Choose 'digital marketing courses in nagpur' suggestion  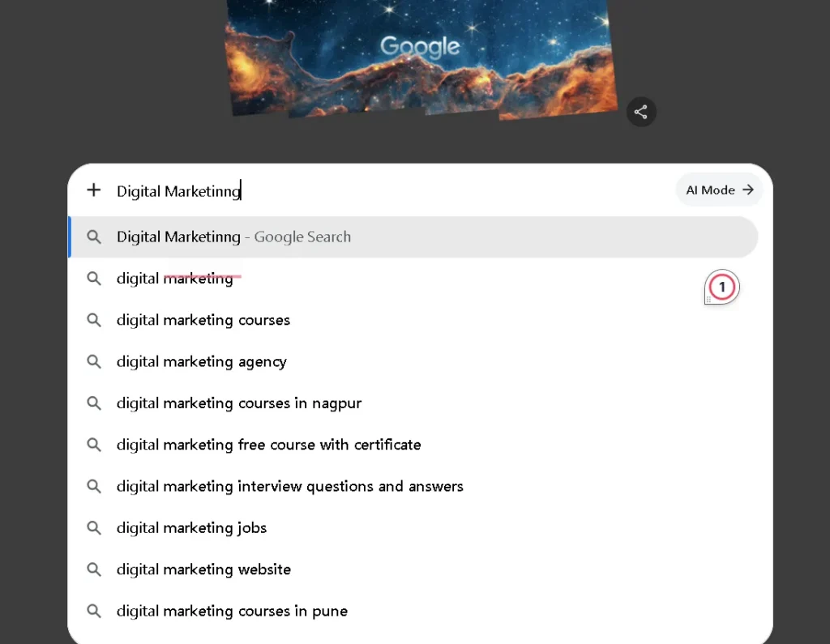413,403
